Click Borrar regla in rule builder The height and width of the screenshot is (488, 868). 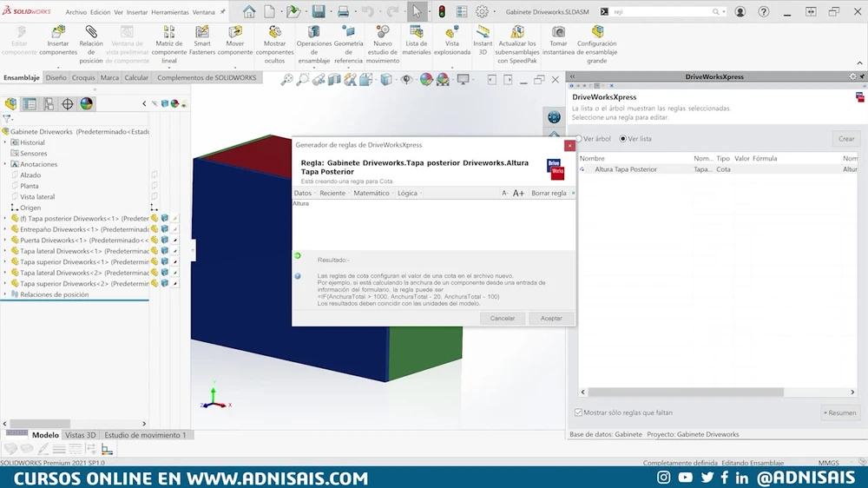549,193
